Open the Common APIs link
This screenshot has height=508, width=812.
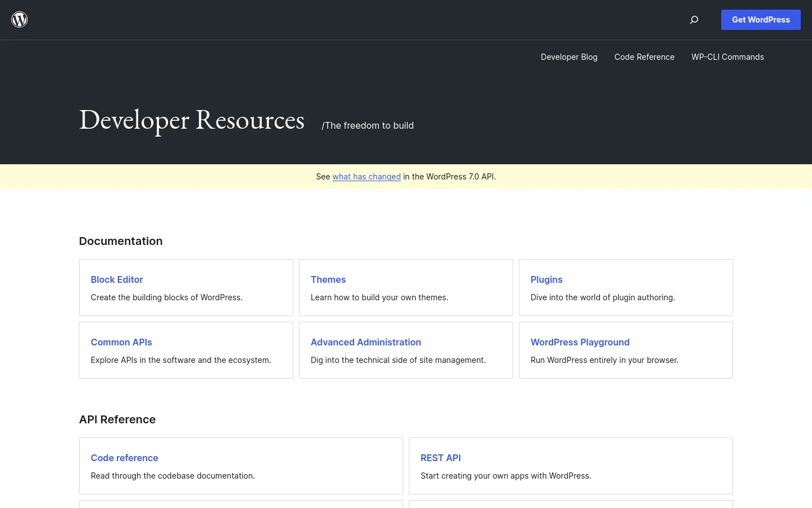[x=121, y=342]
